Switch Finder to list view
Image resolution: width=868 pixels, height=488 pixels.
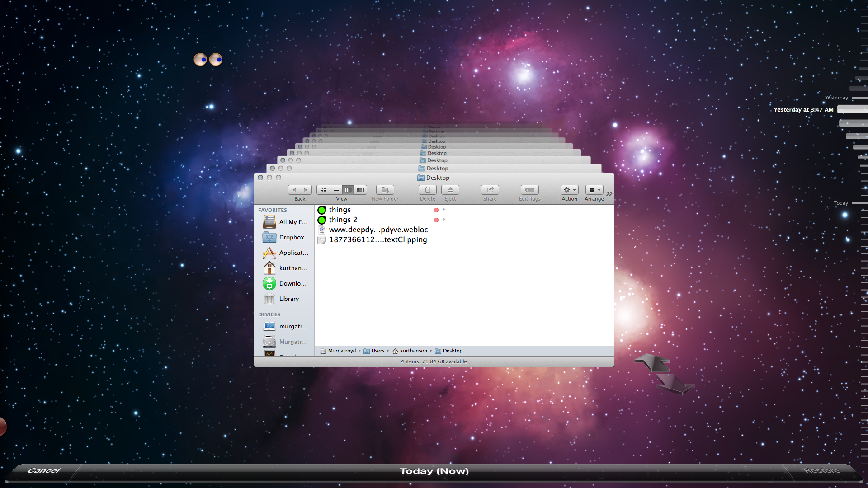click(336, 190)
